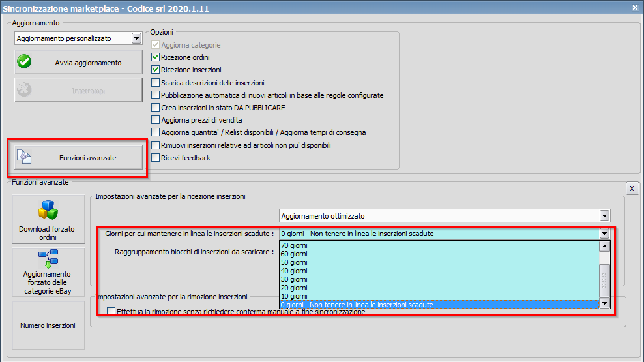Click the Numero inserzioni button
The height and width of the screenshot is (362, 644).
click(48, 325)
